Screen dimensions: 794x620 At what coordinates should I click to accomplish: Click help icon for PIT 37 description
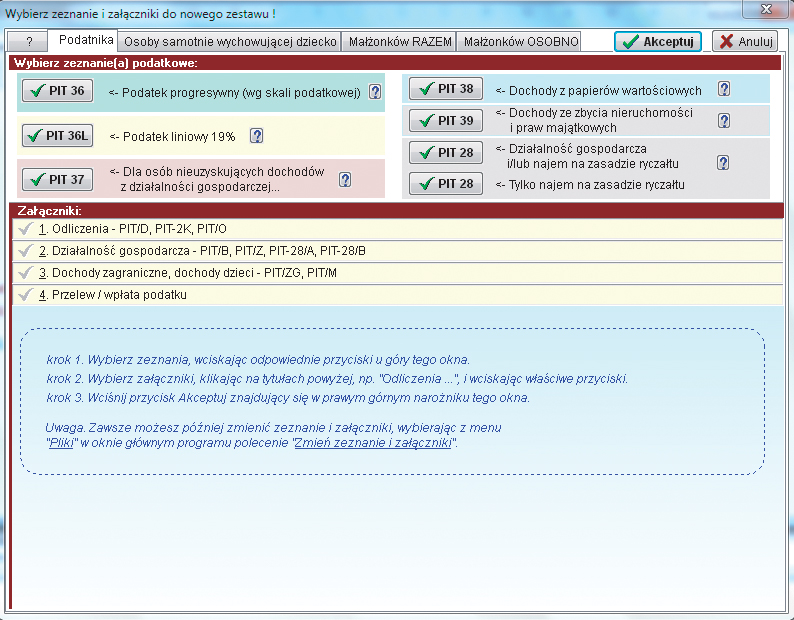(345, 180)
